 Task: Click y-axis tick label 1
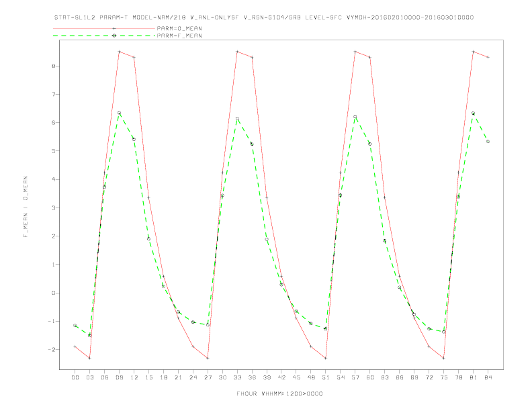[53, 265]
